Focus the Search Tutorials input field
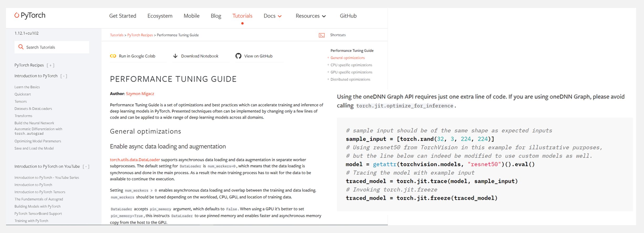644x233 pixels. tap(52, 47)
